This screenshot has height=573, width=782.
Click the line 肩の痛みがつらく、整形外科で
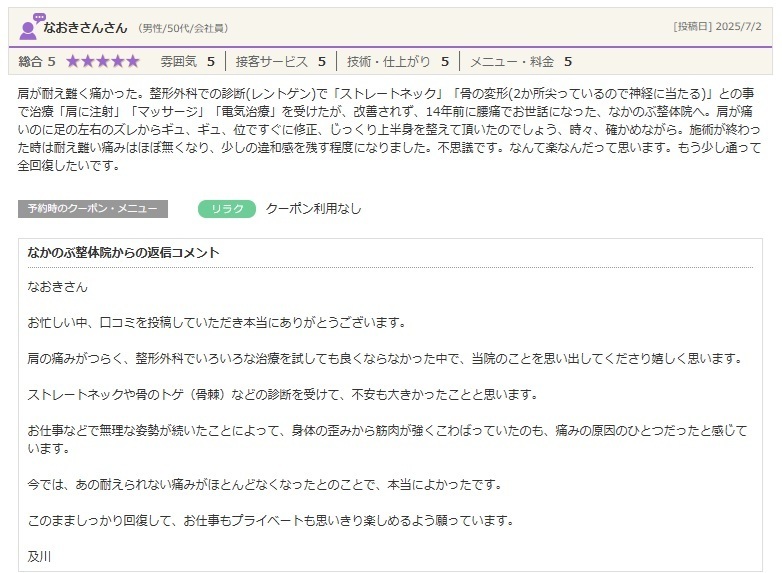pyautogui.click(x=386, y=359)
